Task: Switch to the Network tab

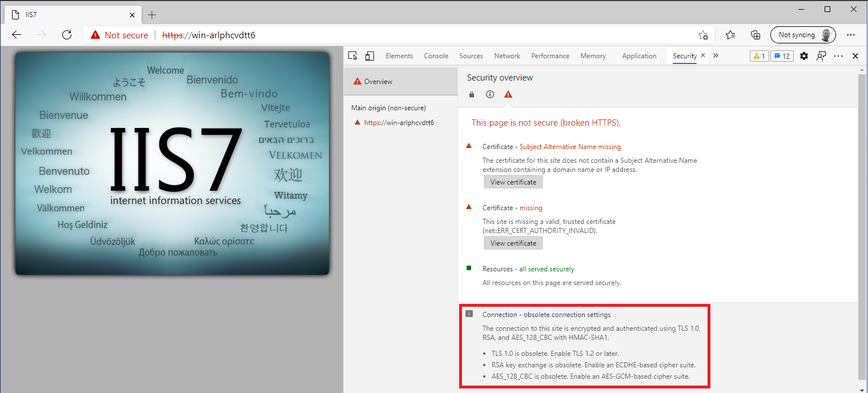Action: click(x=507, y=56)
